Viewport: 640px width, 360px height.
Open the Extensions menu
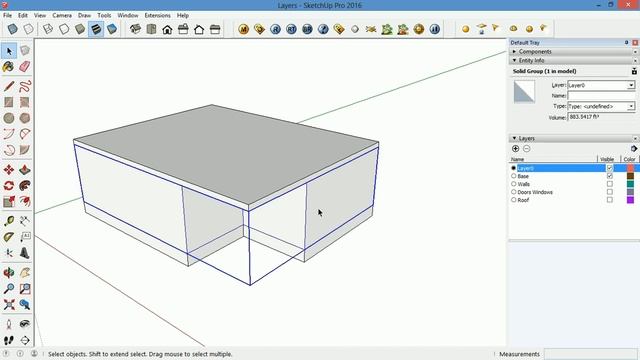pos(158,15)
